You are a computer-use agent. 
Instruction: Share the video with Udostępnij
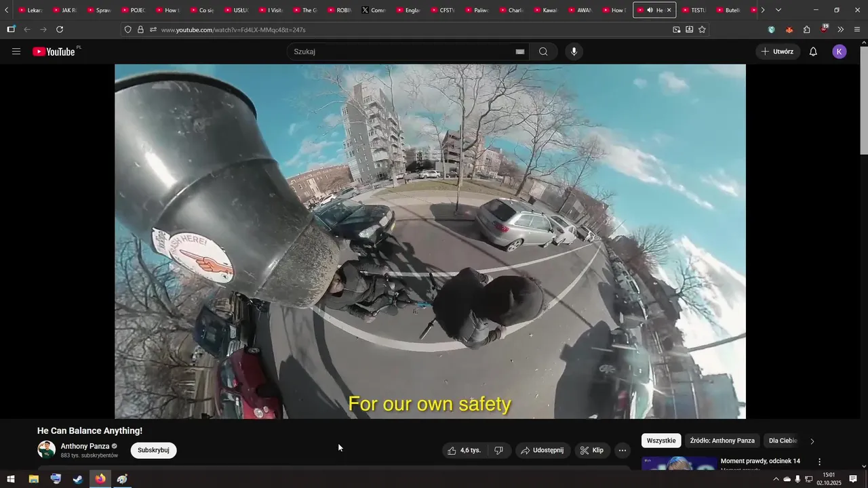542,450
